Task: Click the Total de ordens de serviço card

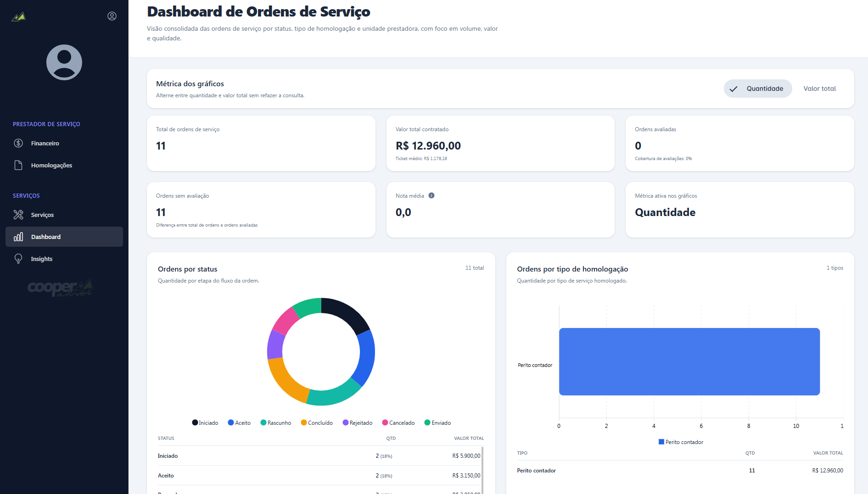Action: [x=261, y=143]
